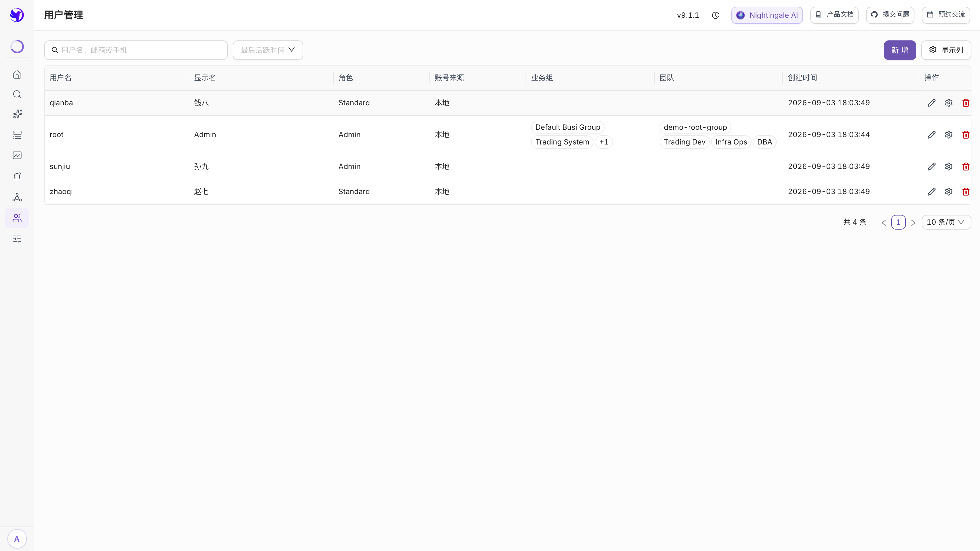Edit user zhaoqi with pencil icon
Viewport: 980px width, 551px height.
pos(931,192)
